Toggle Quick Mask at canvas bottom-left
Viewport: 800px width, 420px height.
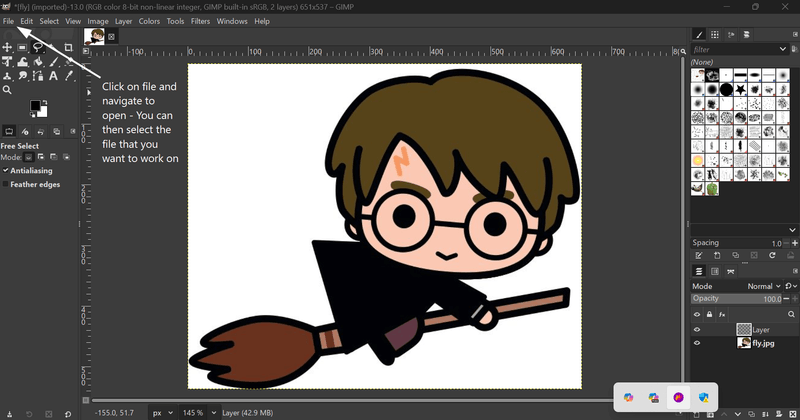click(x=86, y=401)
